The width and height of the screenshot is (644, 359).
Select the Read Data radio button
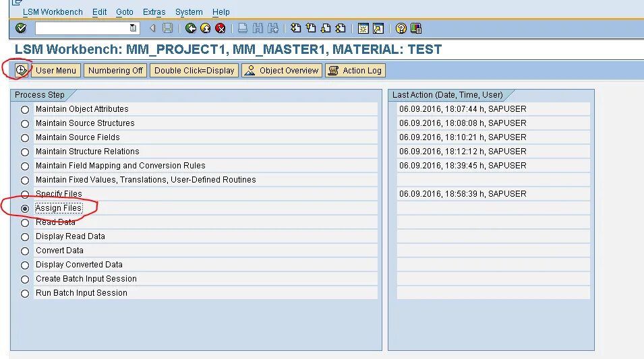point(25,223)
